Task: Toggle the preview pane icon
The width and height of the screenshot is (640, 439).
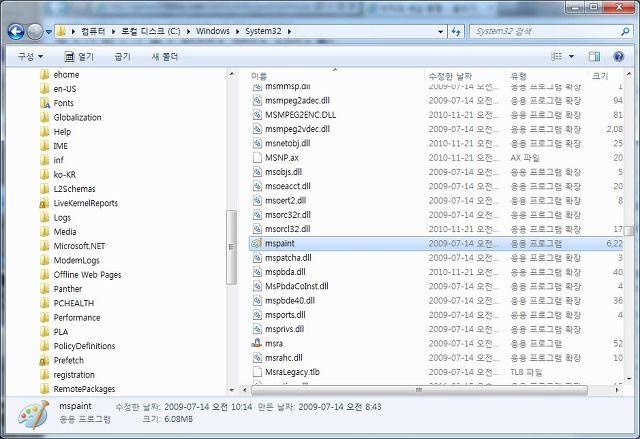Action: click(594, 56)
